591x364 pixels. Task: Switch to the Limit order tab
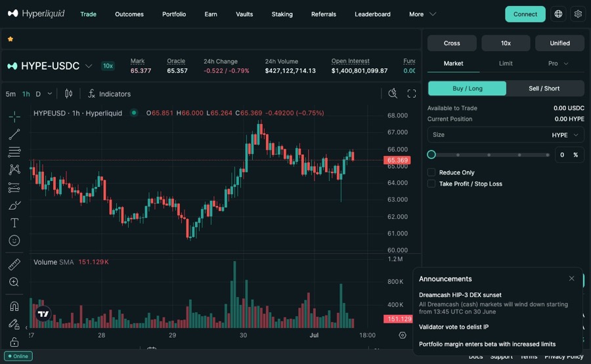[506, 64]
